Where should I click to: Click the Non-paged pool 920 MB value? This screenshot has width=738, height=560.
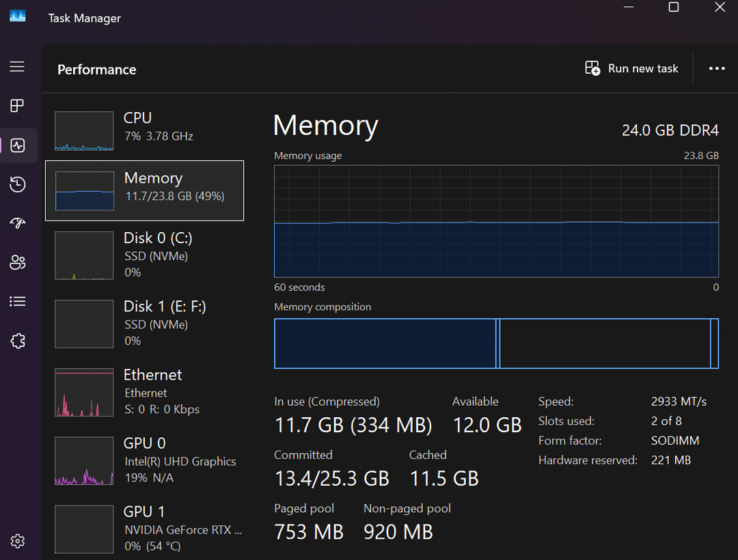click(x=398, y=532)
